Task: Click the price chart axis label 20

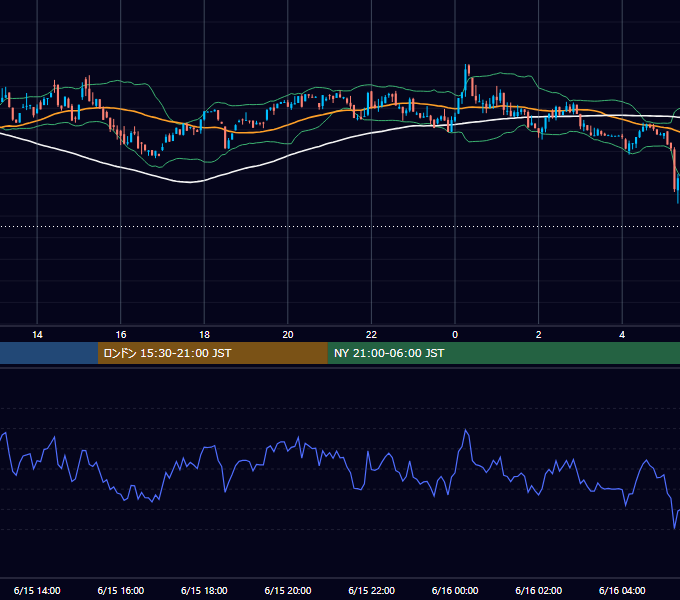Action: tap(288, 335)
